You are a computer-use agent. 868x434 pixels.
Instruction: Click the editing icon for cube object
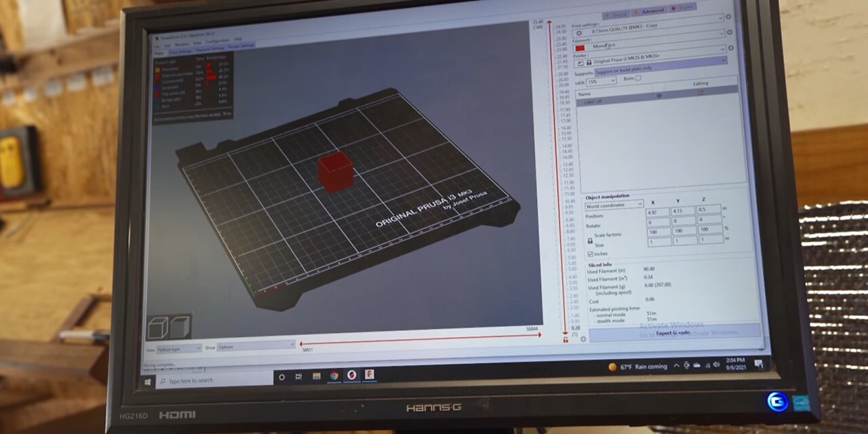701,92
